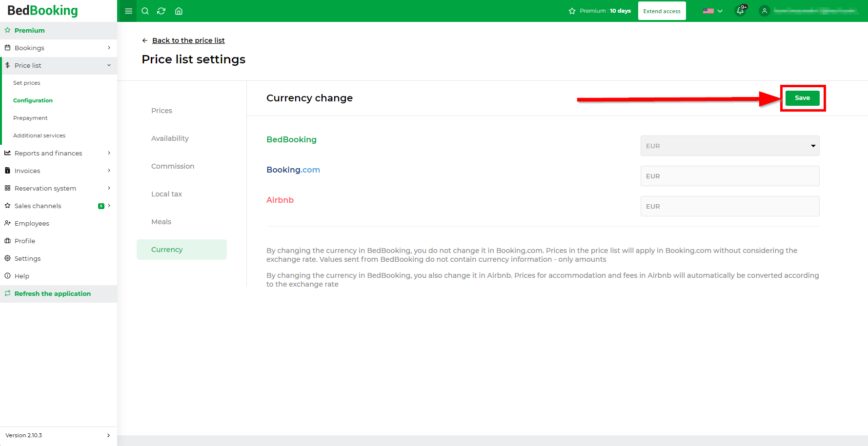868x446 pixels.
Task: Click the Invoices document icon
Action: 7,171
